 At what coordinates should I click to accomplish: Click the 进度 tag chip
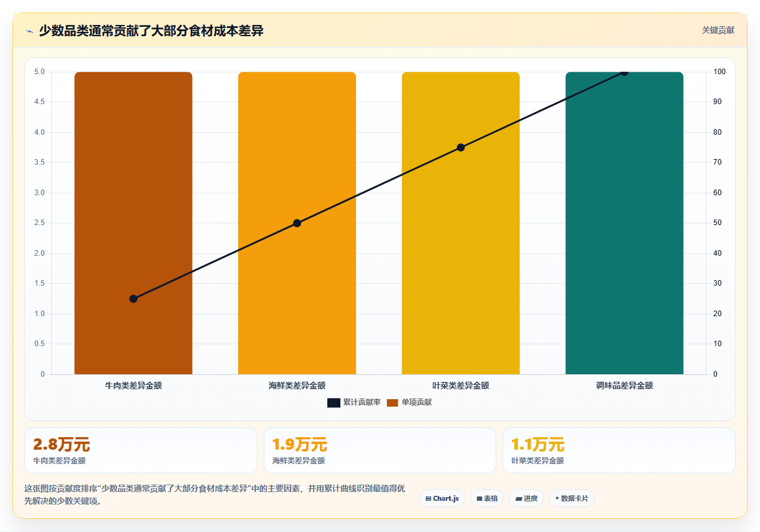coord(526,498)
